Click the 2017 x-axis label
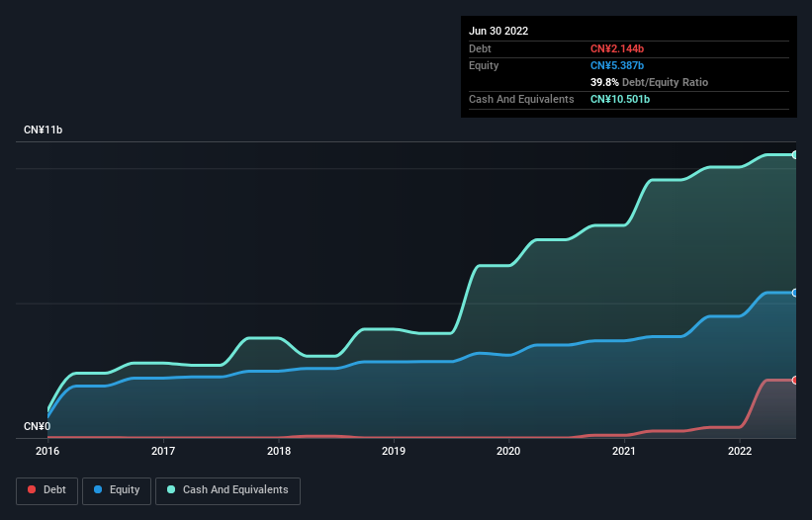This screenshot has width=812, height=520. (163, 451)
